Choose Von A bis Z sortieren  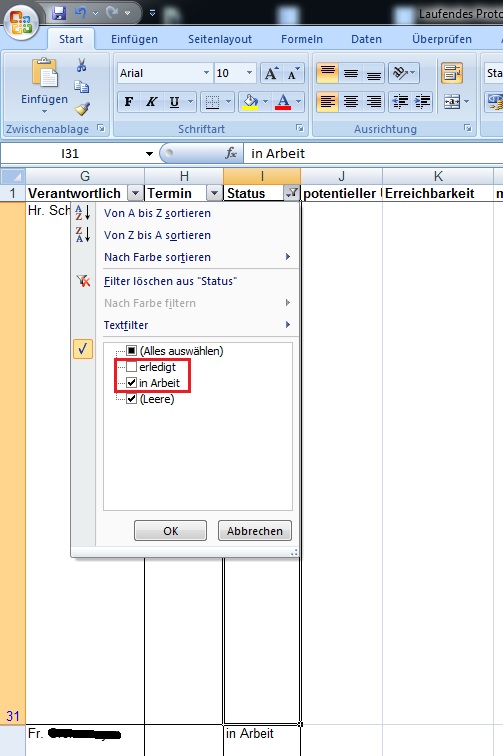[x=185, y=213]
